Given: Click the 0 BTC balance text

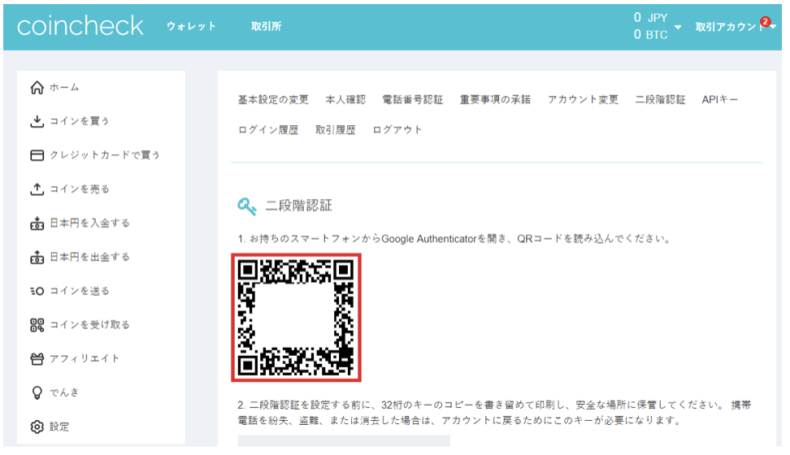Looking at the screenshot, I should [650, 35].
